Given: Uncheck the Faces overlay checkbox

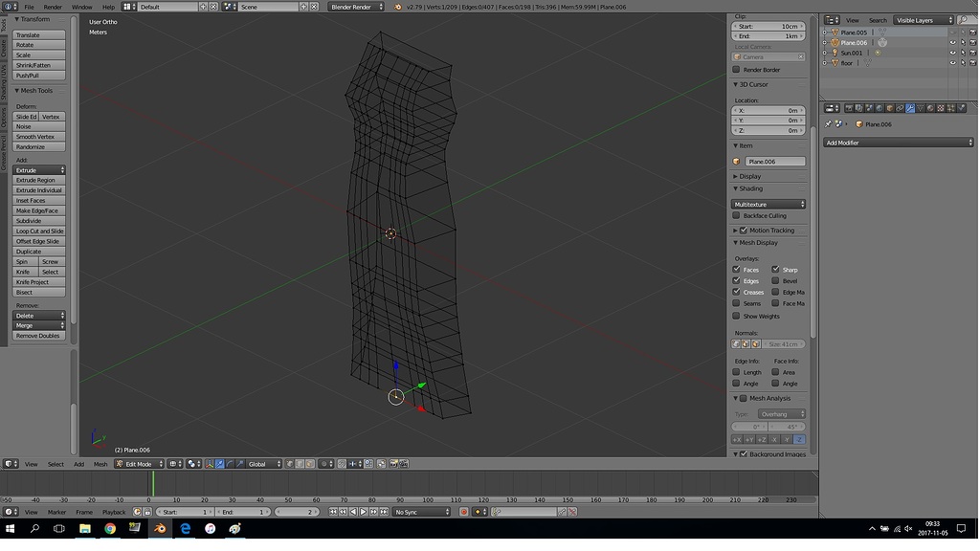Looking at the screenshot, I should [736, 269].
